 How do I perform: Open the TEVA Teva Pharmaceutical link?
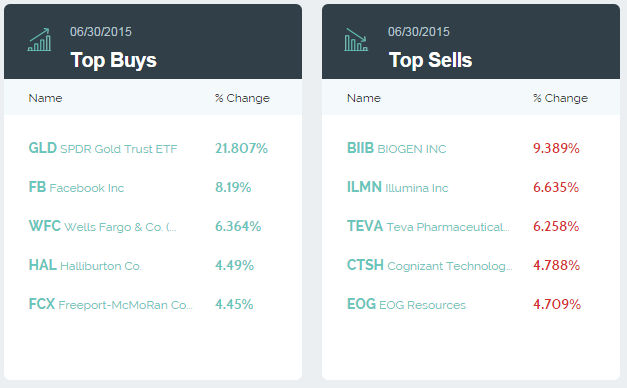(428, 226)
